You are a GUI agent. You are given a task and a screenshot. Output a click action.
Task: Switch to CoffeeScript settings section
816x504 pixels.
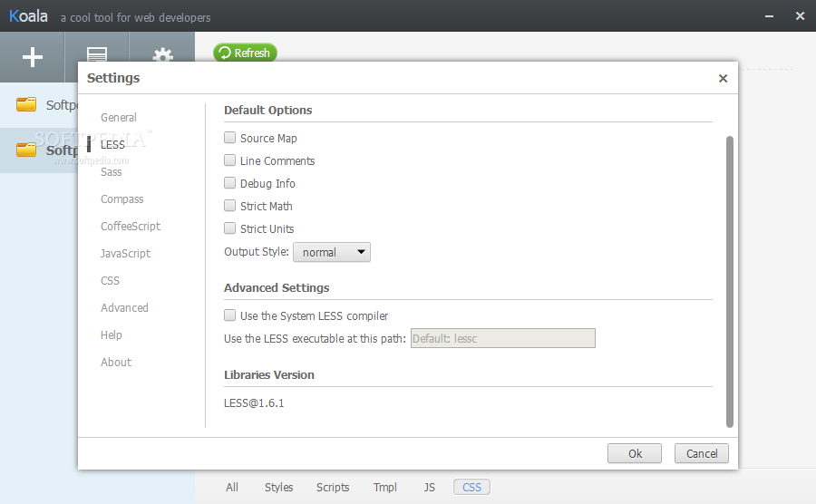tap(130, 227)
